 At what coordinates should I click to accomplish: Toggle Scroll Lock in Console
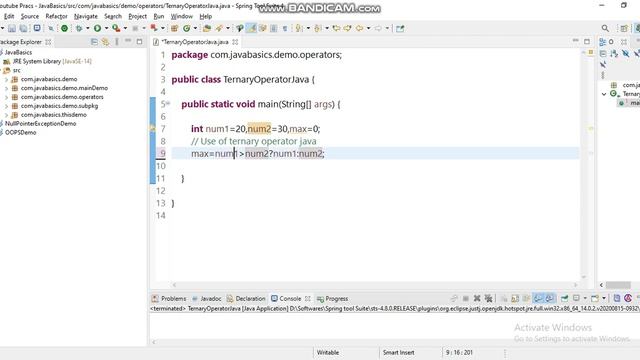(515, 298)
